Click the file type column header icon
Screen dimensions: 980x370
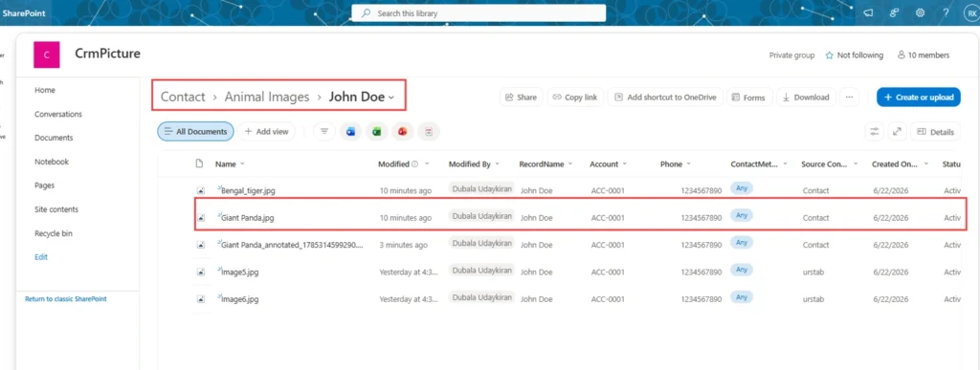[200, 164]
